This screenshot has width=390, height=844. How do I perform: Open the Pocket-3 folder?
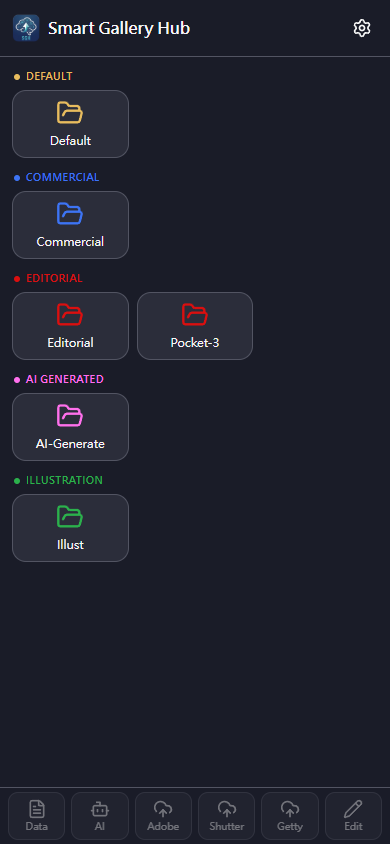[x=195, y=326]
